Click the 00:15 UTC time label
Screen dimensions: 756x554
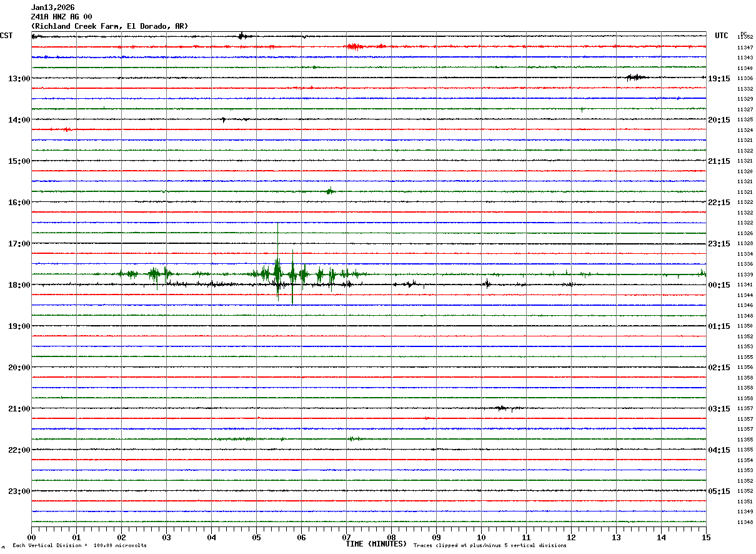point(719,285)
